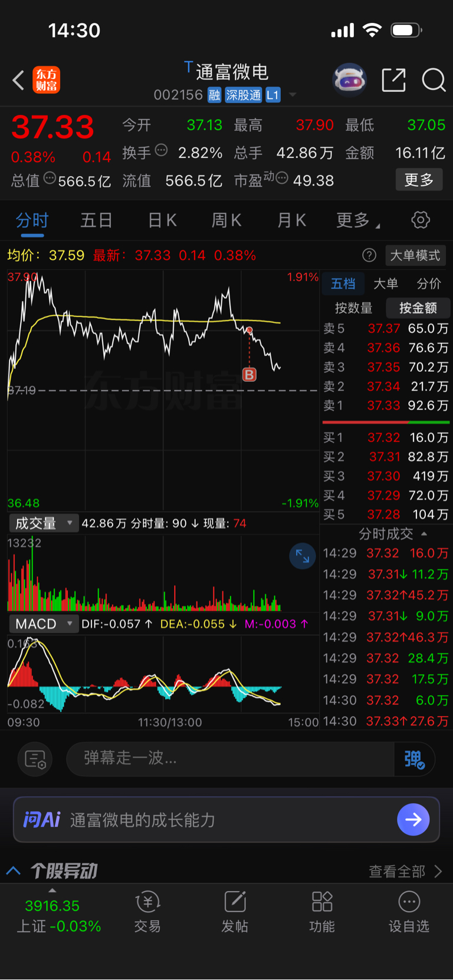Tap 卖1 price 37.33 row
Viewport: 453px width, 980px height.
click(x=386, y=405)
